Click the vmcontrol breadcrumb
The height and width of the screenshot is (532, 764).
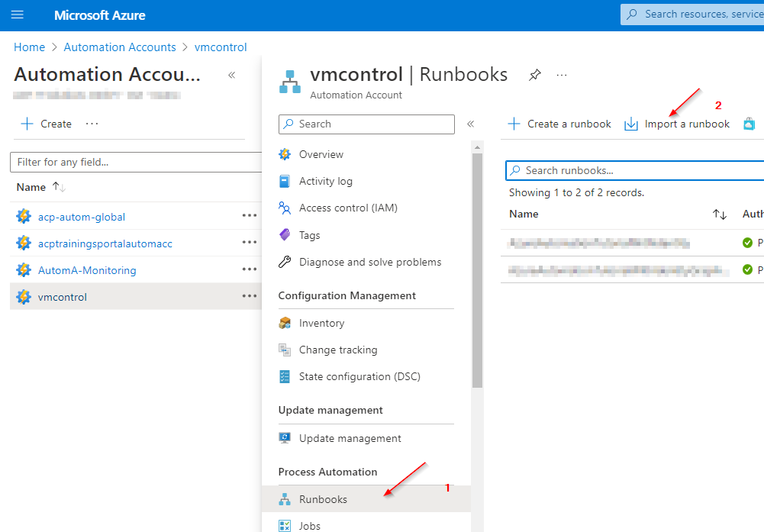(221, 47)
